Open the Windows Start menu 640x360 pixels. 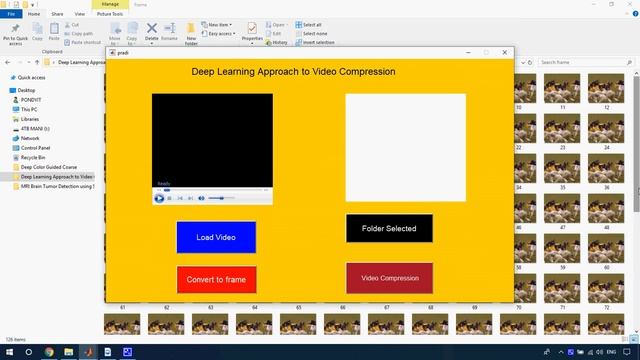(9, 352)
